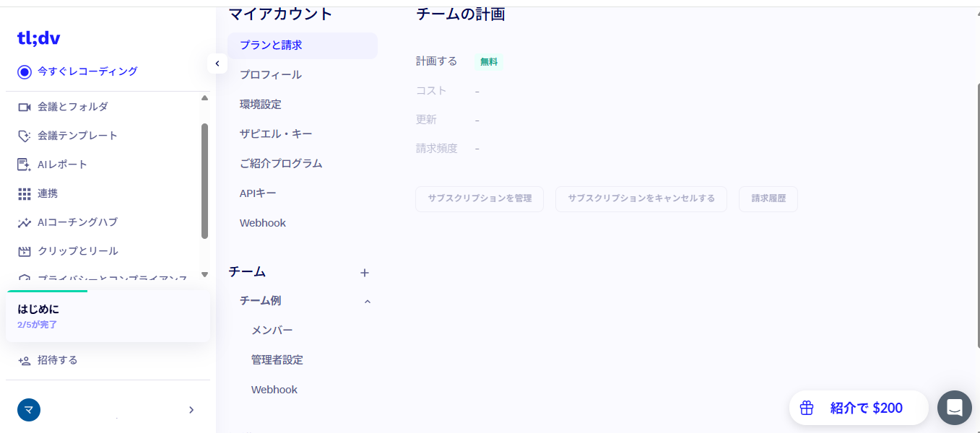
Task: Click the AIレポート document icon
Action: [x=25, y=165]
